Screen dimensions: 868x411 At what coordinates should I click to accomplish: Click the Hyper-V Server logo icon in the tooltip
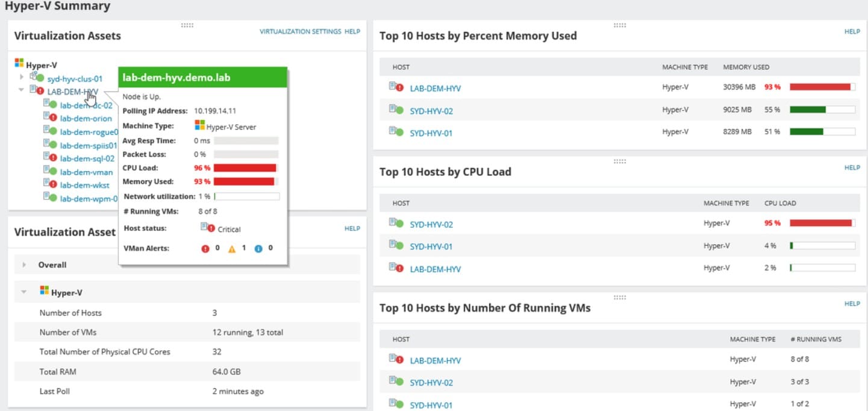[x=200, y=125]
